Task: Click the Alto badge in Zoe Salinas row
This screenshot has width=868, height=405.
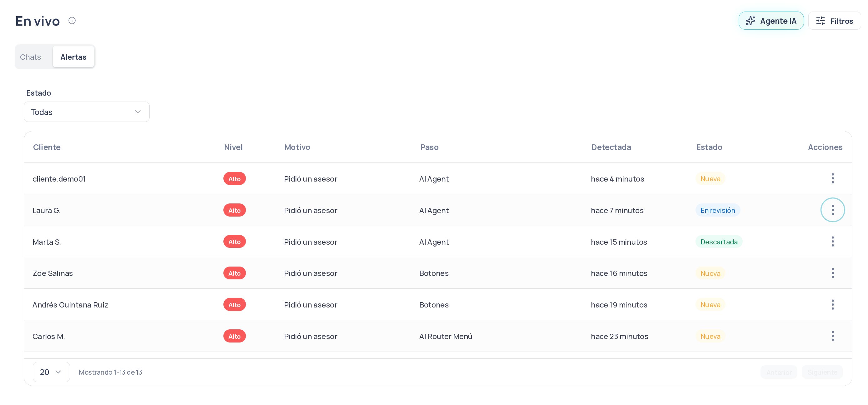Action: coord(235,273)
